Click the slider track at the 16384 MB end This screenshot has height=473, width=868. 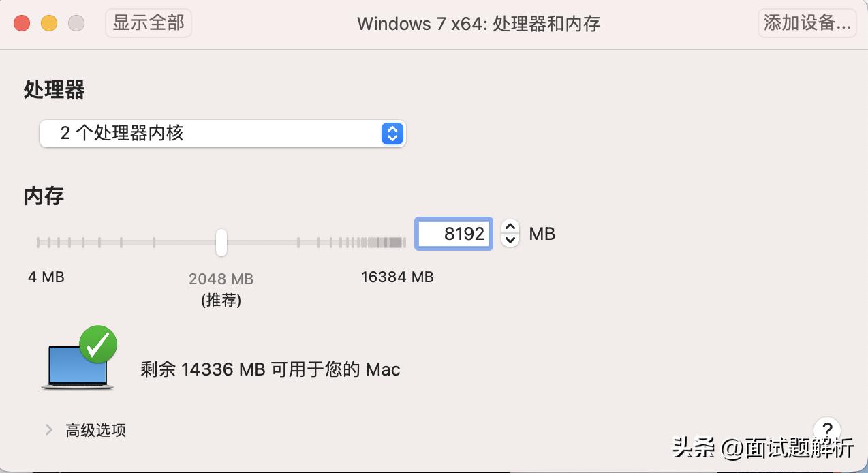[x=403, y=242]
